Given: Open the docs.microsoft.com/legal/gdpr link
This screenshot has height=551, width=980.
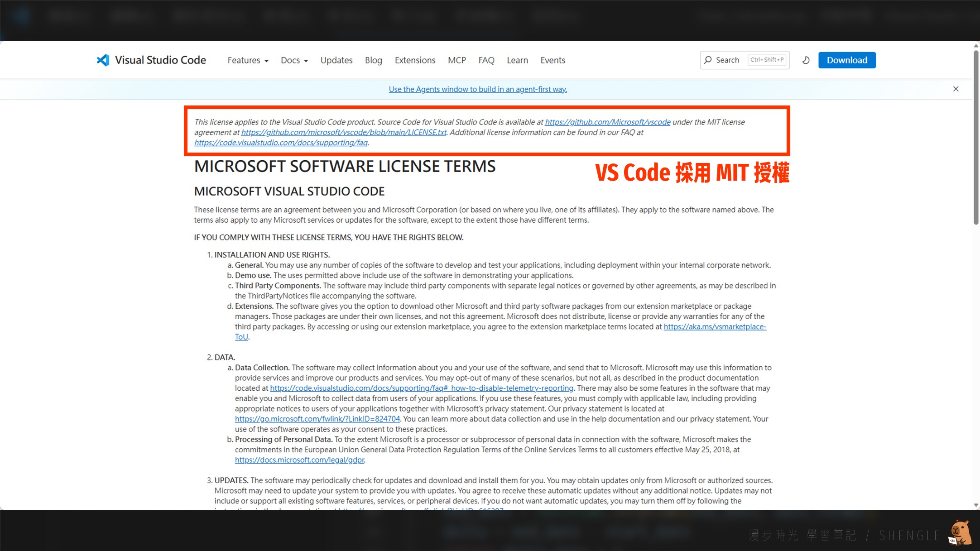Looking at the screenshot, I should tap(299, 460).
